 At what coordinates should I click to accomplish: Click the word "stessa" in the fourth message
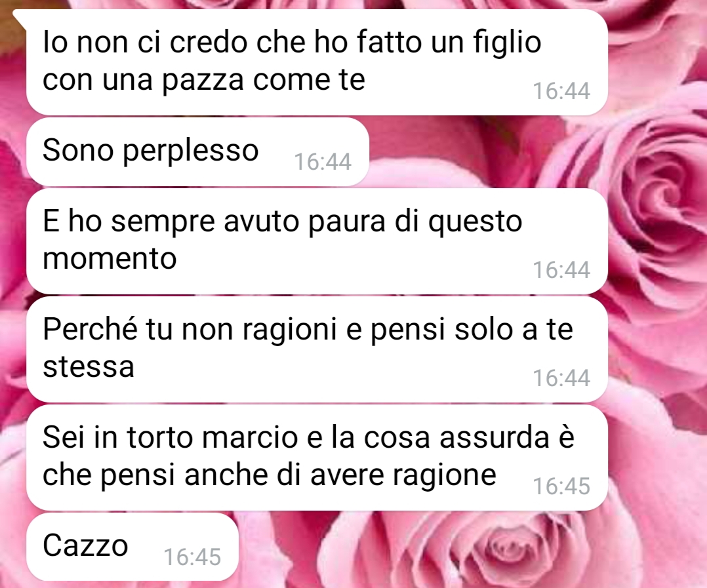(x=89, y=367)
